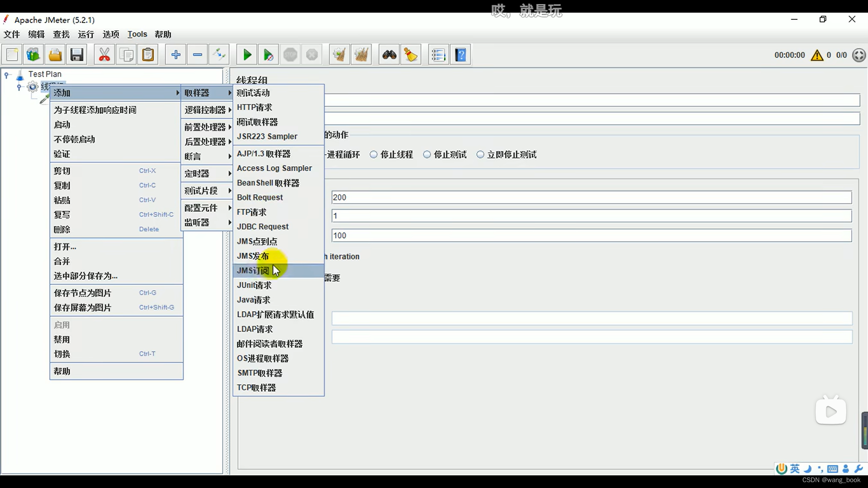
Task: Click the grey Shutdown icon
Action: 312,55
